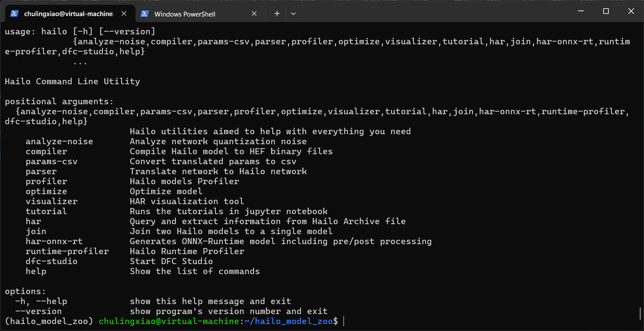
Task: Click the green chulingxiao@virtual-machine prompt text
Action: [169, 321]
